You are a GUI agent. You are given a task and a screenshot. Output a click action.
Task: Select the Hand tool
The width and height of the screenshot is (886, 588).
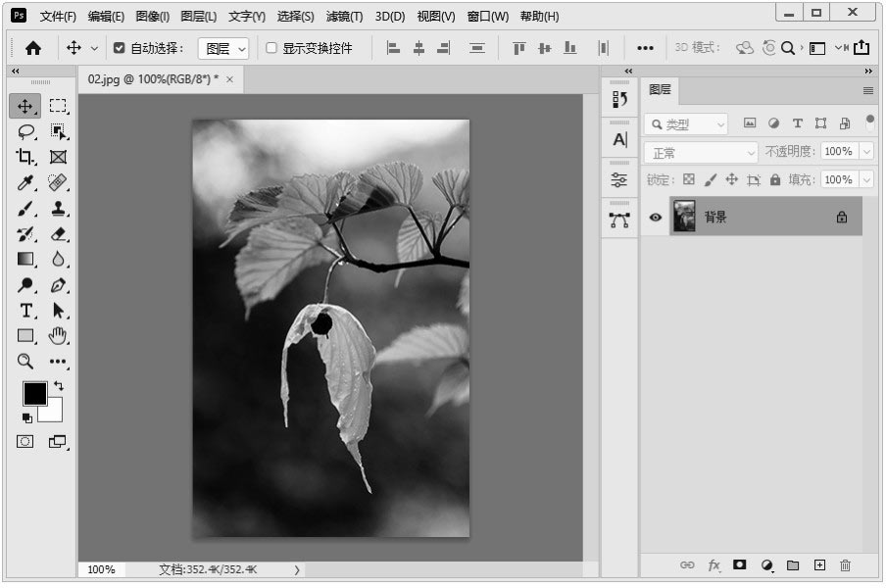[58, 336]
